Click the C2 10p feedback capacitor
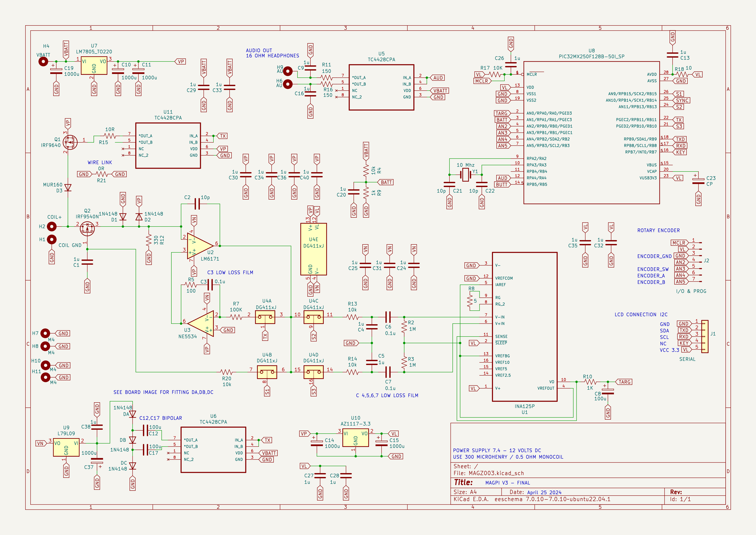Image resolution: width=756 pixels, height=535 pixels. point(197,204)
